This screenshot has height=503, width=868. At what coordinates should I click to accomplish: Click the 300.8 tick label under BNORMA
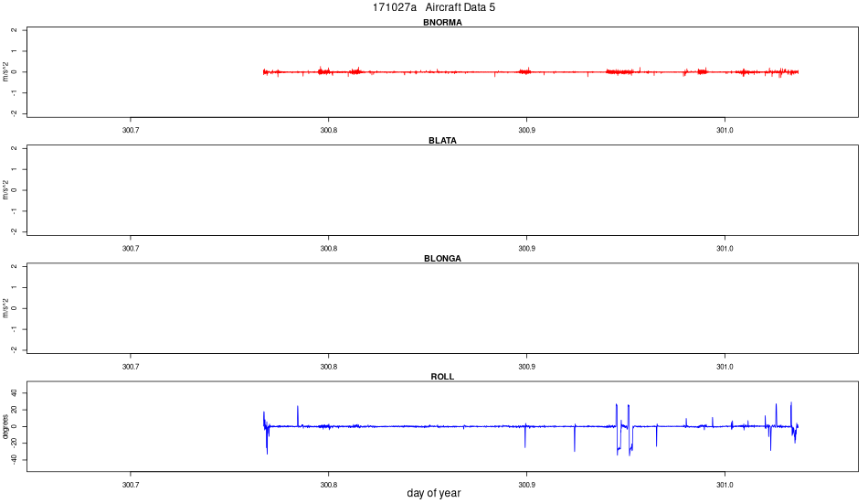pyautogui.click(x=329, y=130)
